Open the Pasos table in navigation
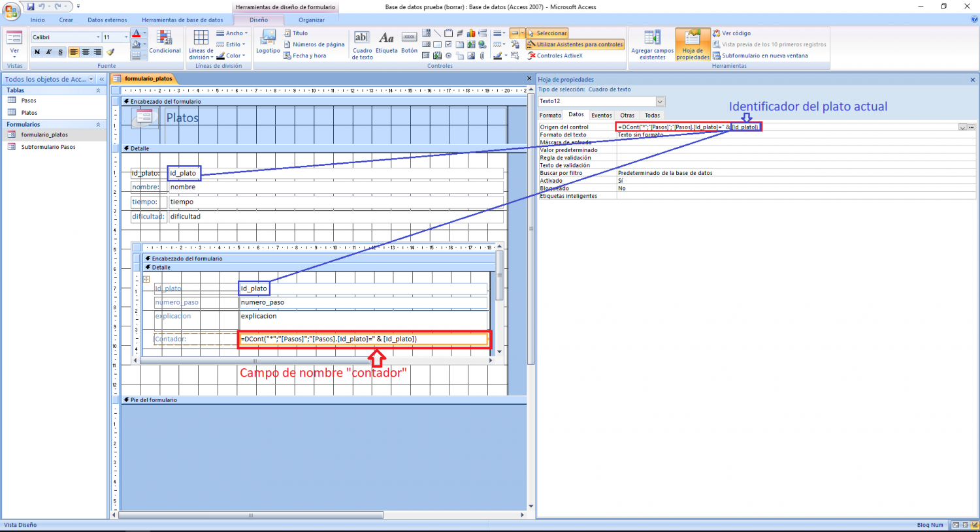Image resolution: width=980 pixels, height=532 pixels. [29, 101]
